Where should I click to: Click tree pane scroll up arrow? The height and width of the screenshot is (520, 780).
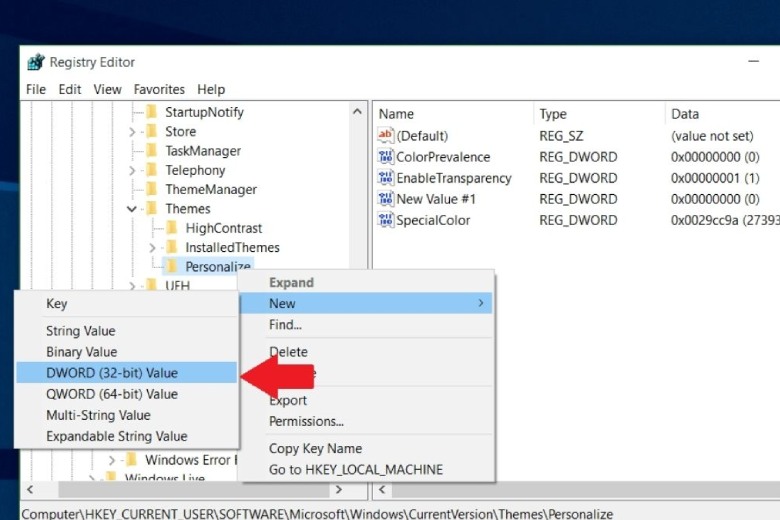pos(357,111)
